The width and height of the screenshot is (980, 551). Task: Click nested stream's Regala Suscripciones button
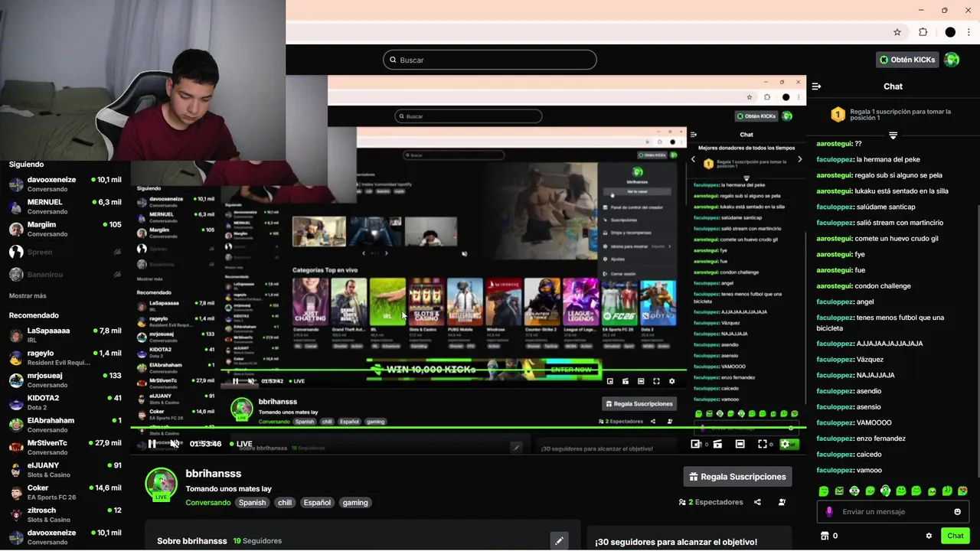tap(639, 404)
